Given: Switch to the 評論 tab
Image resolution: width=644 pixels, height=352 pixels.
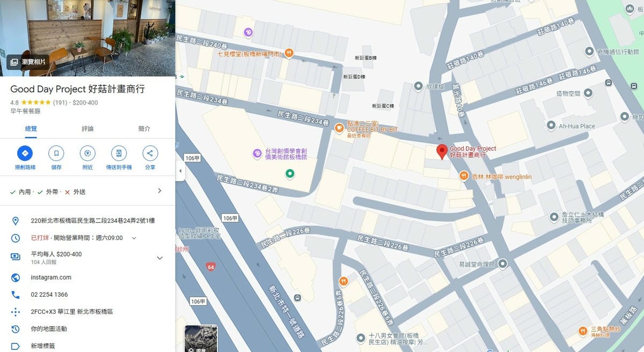Looking at the screenshot, I should point(87,129).
